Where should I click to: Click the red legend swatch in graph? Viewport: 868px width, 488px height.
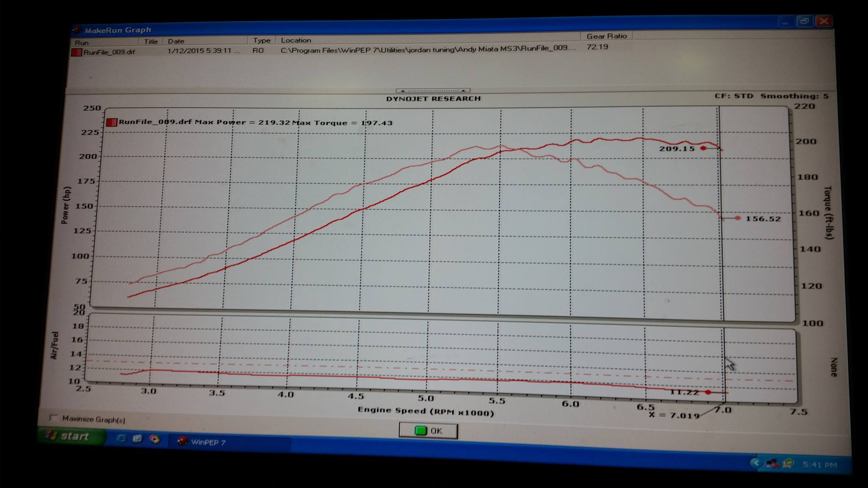[x=111, y=122]
